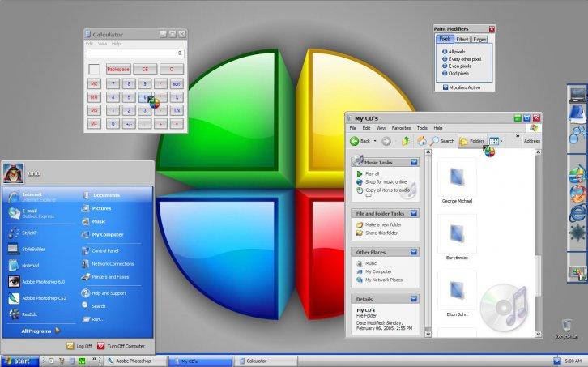Click the user account picture

[x=14, y=173]
